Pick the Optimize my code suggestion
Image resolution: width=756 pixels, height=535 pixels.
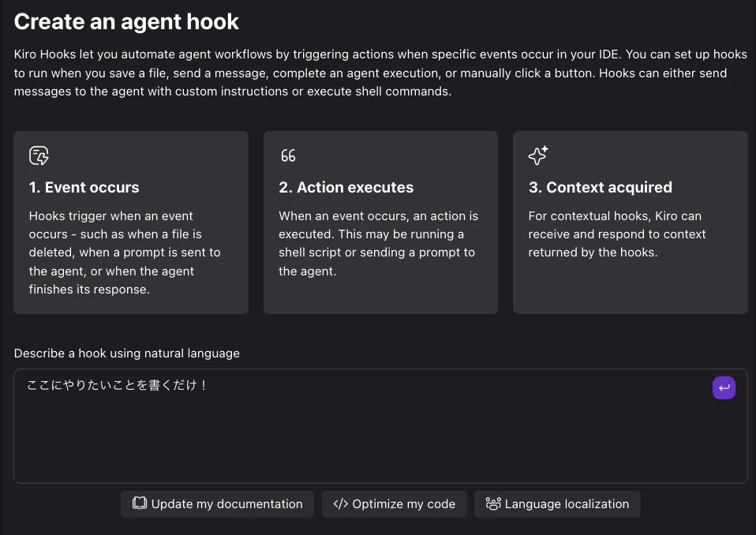[394, 504]
